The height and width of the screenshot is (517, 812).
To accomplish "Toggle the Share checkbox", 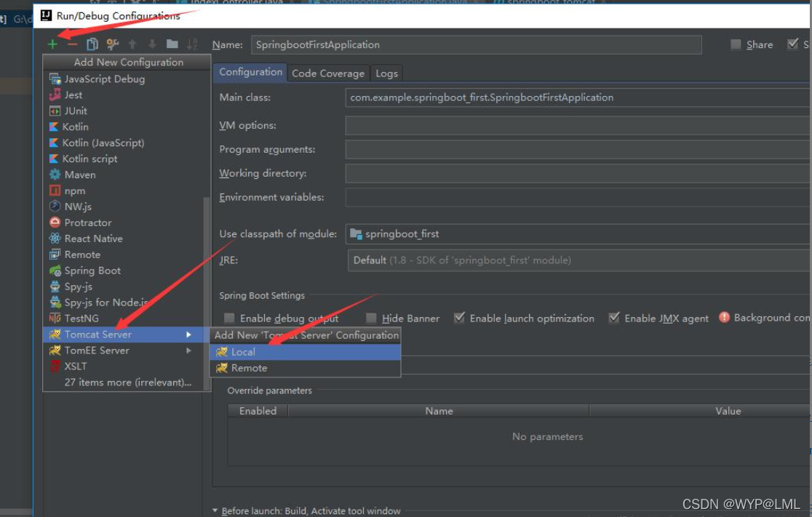I will [x=736, y=44].
